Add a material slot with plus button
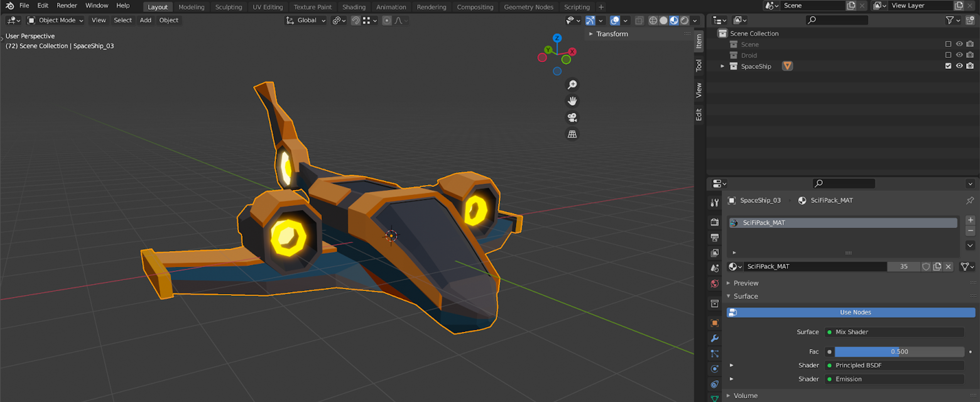Viewport: 980px width, 402px height. point(970,220)
